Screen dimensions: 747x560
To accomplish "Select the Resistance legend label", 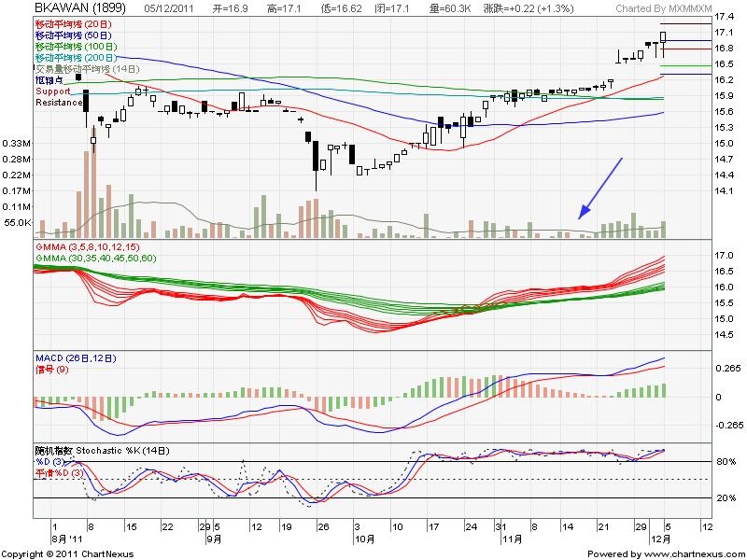I will tap(59, 103).
